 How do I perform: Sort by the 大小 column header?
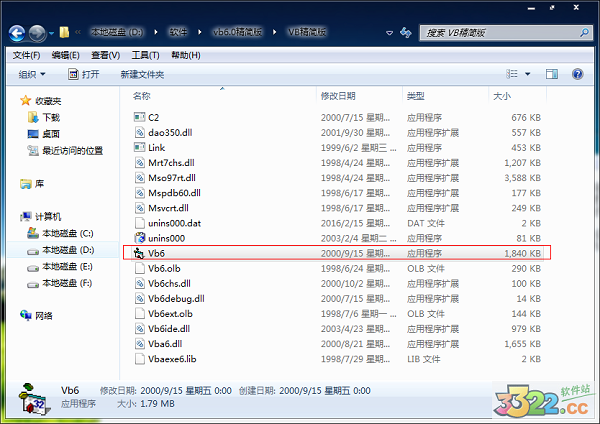click(x=502, y=96)
